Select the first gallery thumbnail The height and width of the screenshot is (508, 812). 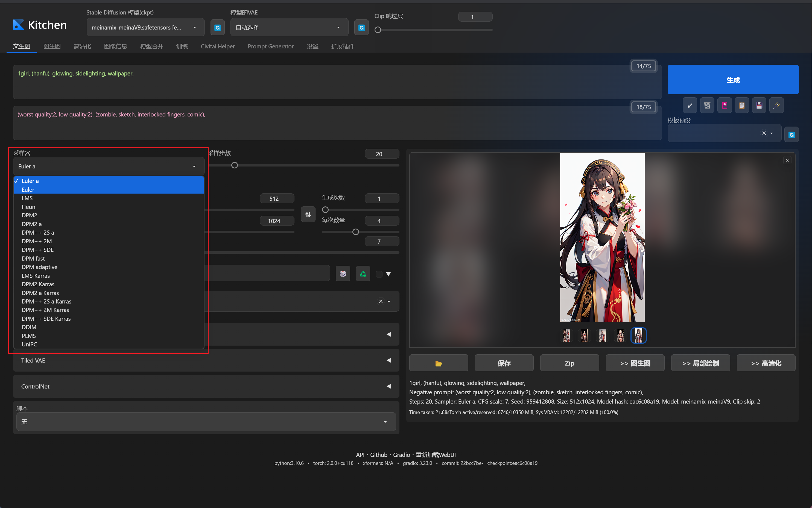pyautogui.click(x=566, y=335)
